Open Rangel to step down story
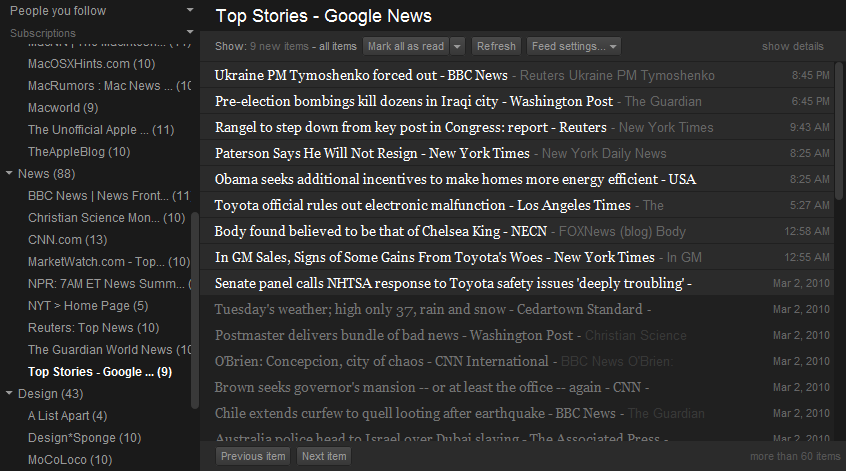846x471 pixels. click(517, 127)
